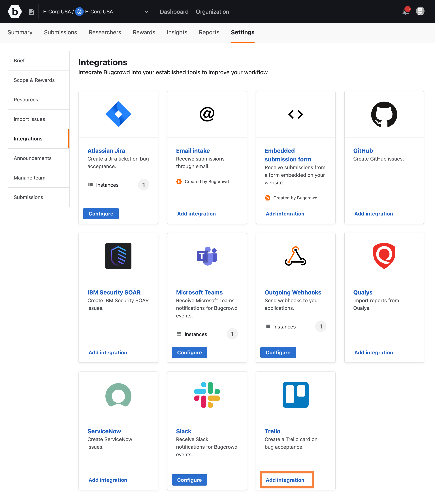The height and width of the screenshot is (504, 435).
Task: Click the Slack logo
Action: (207, 394)
